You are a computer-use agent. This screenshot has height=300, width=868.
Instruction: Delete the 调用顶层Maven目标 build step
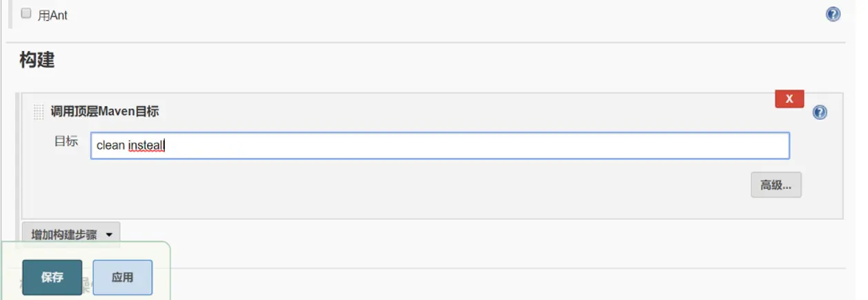point(789,99)
